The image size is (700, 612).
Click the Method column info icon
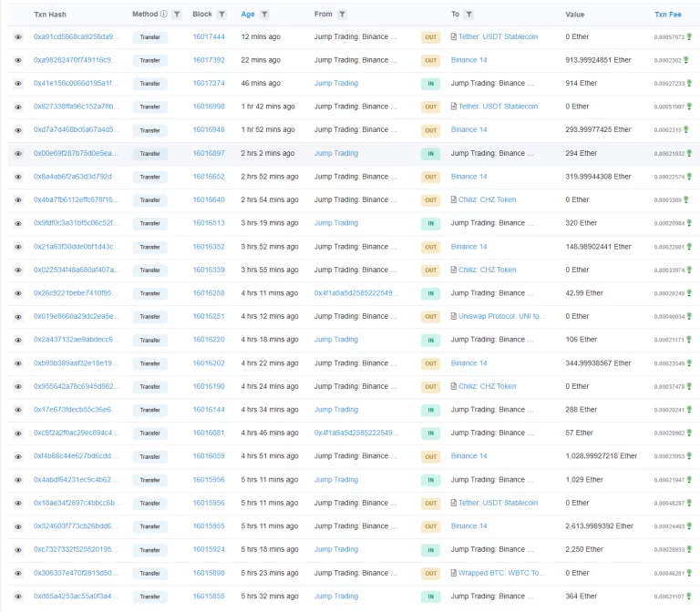click(164, 15)
